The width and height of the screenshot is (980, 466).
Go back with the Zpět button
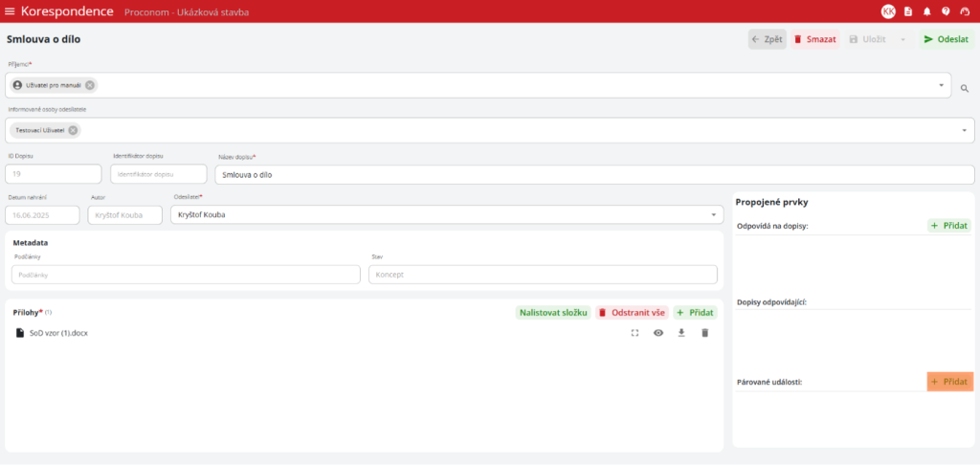point(768,39)
